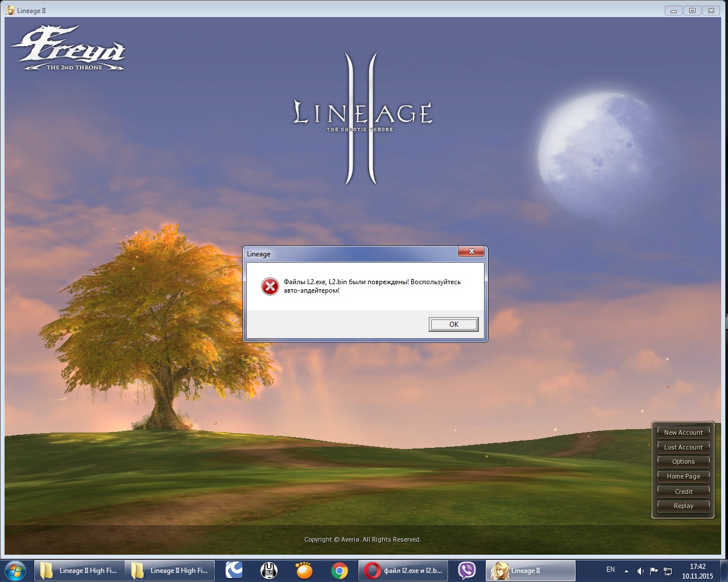Open the game Options button
The image size is (728, 582).
click(x=683, y=462)
